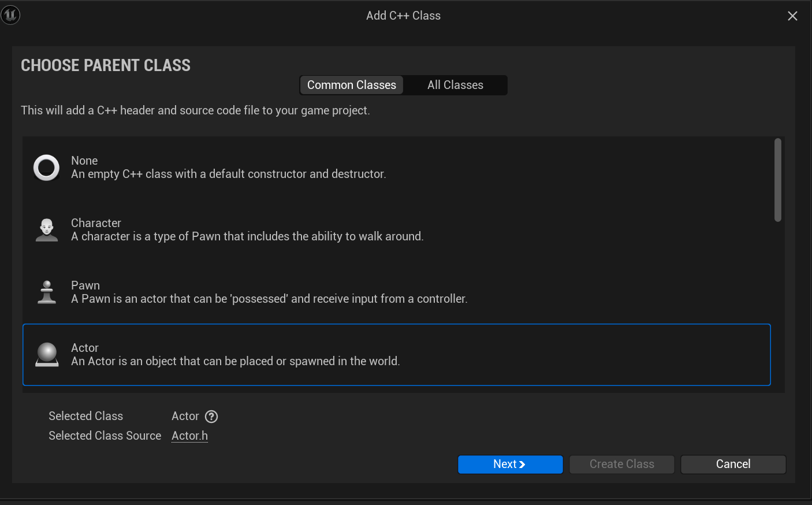This screenshot has width=812, height=505.
Task: Click the Create Class button
Action: coord(622,465)
